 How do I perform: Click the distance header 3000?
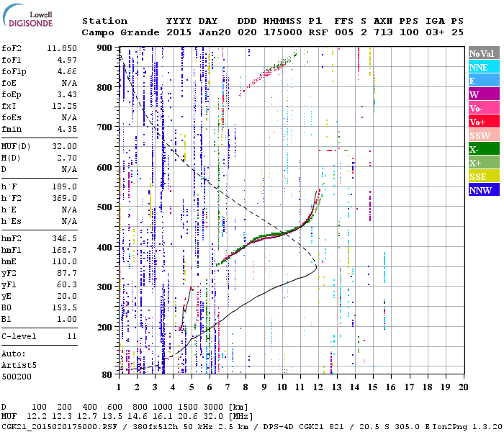click(213, 407)
